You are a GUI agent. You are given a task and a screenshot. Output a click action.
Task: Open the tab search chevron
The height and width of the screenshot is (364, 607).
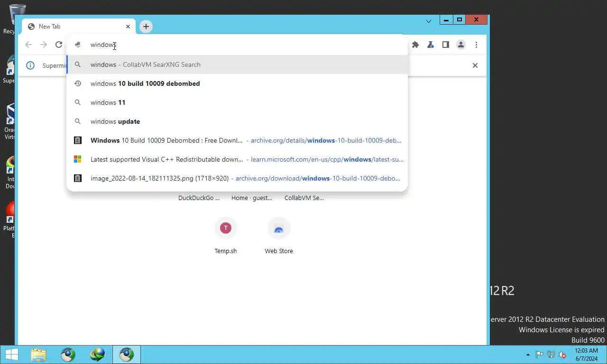(429, 21)
